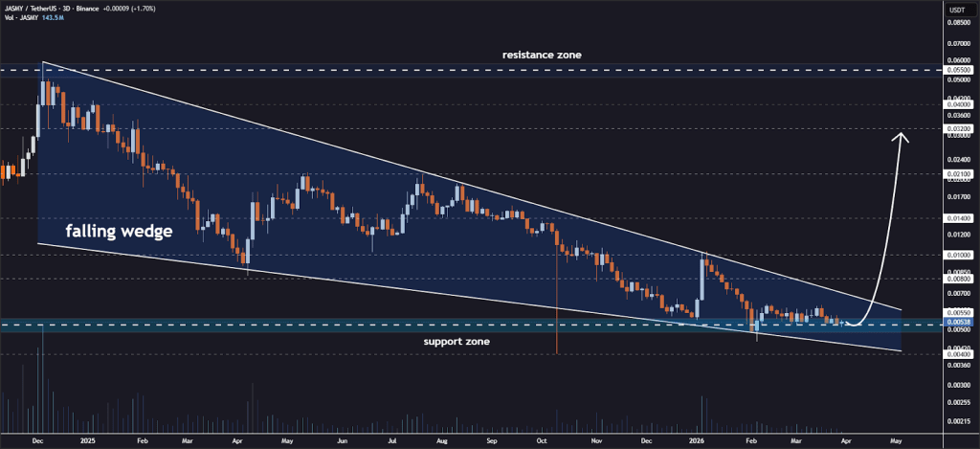This screenshot has height=449, width=980.
Task: Click the 0.01400 price level label
Action: coord(957,219)
